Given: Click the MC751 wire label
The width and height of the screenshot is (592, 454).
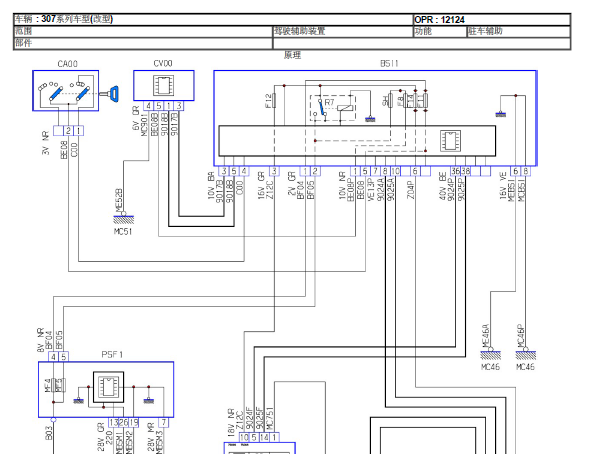Looking at the screenshot, I should 270,418.
